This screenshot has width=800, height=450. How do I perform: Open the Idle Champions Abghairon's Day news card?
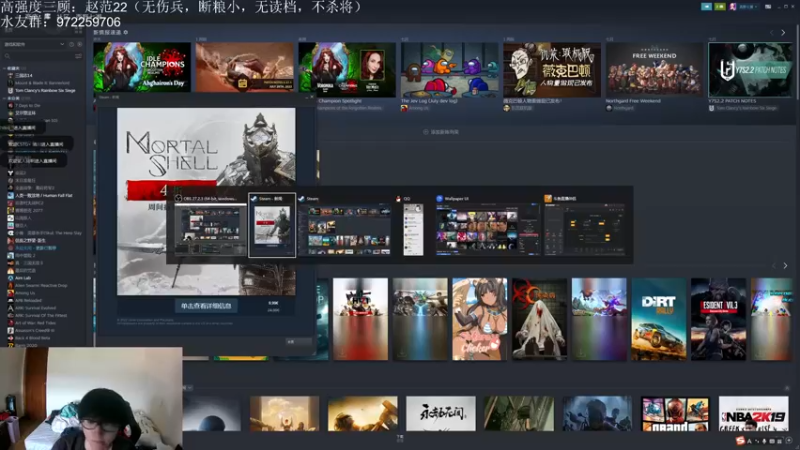pyautogui.click(x=142, y=67)
